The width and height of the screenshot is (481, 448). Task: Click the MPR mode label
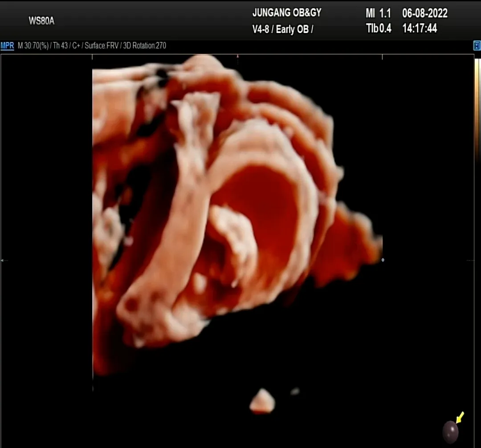(x=7, y=46)
